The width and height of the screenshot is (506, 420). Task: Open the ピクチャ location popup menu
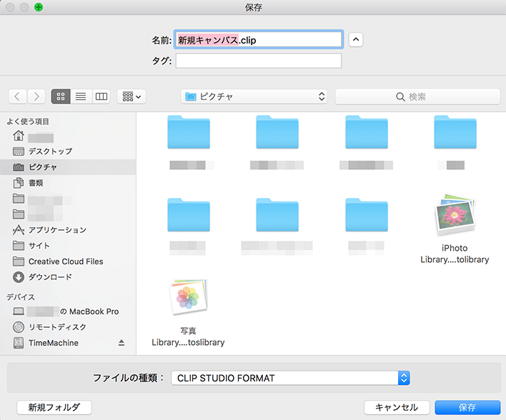coord(254,96)
